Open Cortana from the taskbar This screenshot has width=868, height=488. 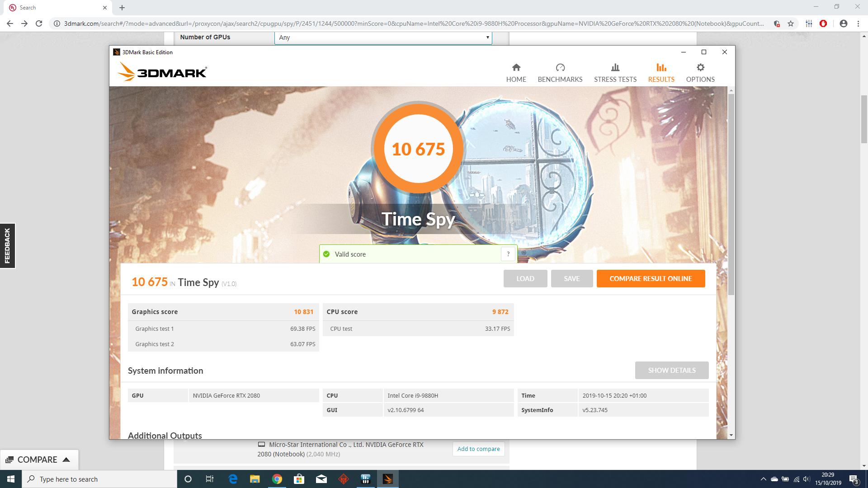(188, 479)
